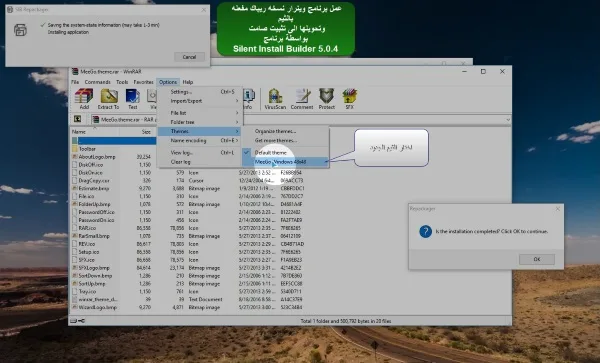
Task: Open the address bar path dropdown
Action: (508, 120)
